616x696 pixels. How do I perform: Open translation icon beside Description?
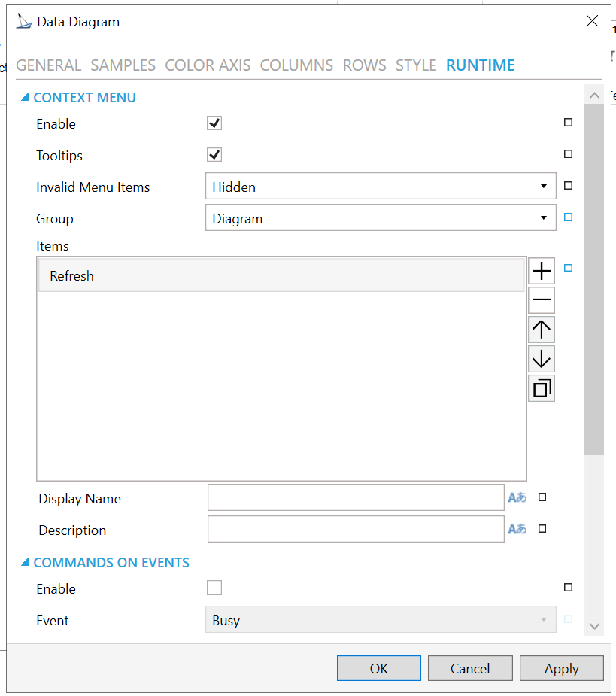tap(517, 529)
